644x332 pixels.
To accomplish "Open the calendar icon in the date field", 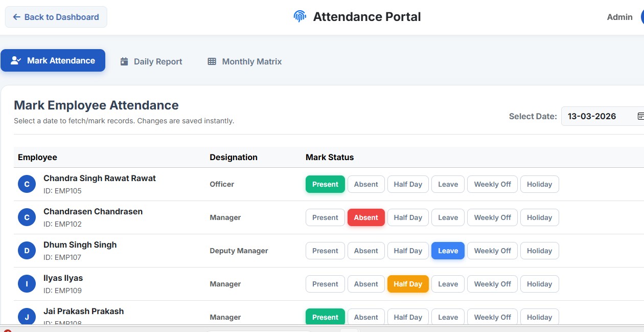I will click(640, 116).
